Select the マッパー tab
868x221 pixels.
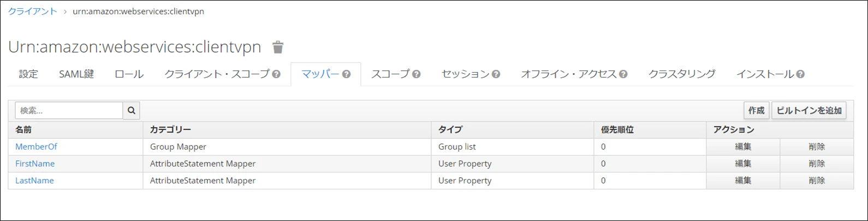tap(320, 74)
